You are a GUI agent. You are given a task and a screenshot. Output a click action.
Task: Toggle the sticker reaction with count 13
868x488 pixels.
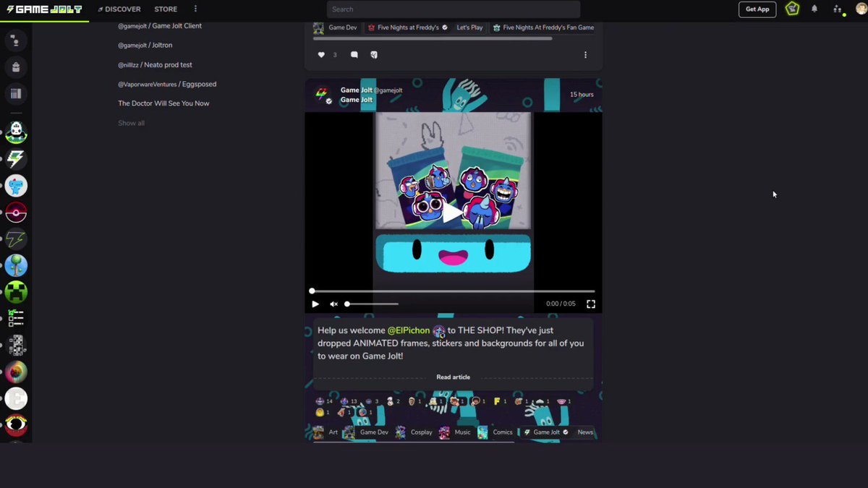click(x=349, y=401)
